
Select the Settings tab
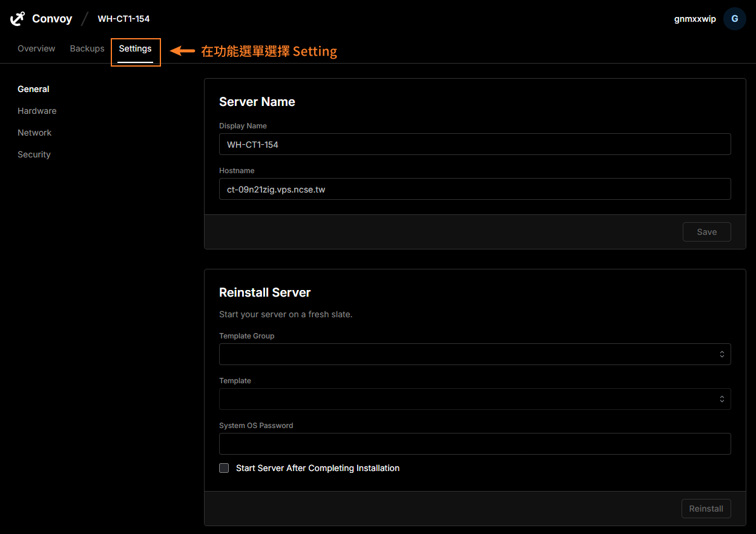coord(135,48)
